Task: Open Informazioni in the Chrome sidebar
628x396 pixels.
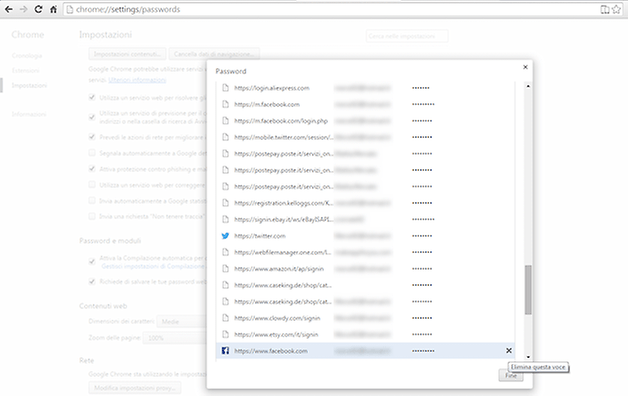Action: pyautogui.click(x=29, y=114)
